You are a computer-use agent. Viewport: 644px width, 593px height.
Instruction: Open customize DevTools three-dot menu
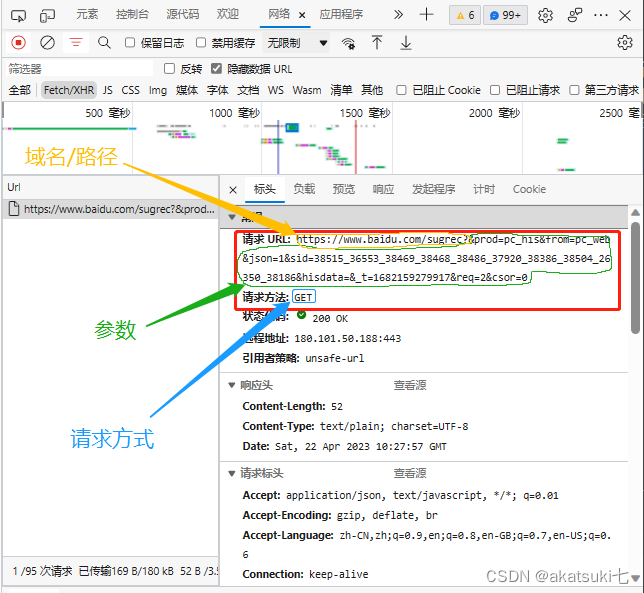tap(601, 16)
